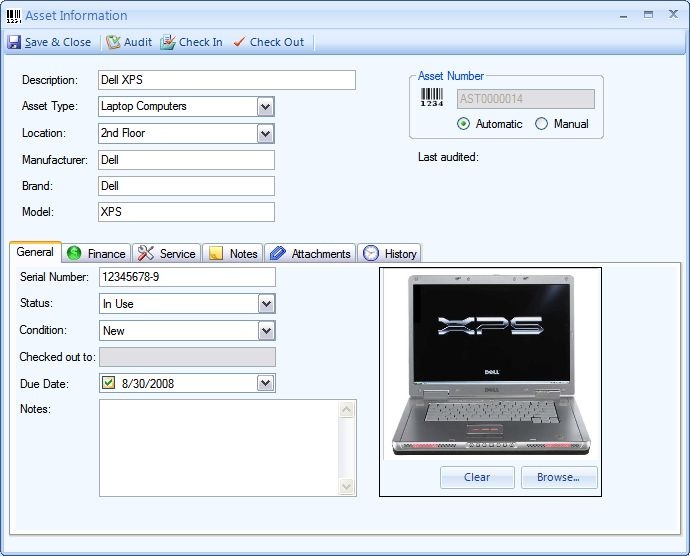Click the Browse... image button

coord(559,477)
